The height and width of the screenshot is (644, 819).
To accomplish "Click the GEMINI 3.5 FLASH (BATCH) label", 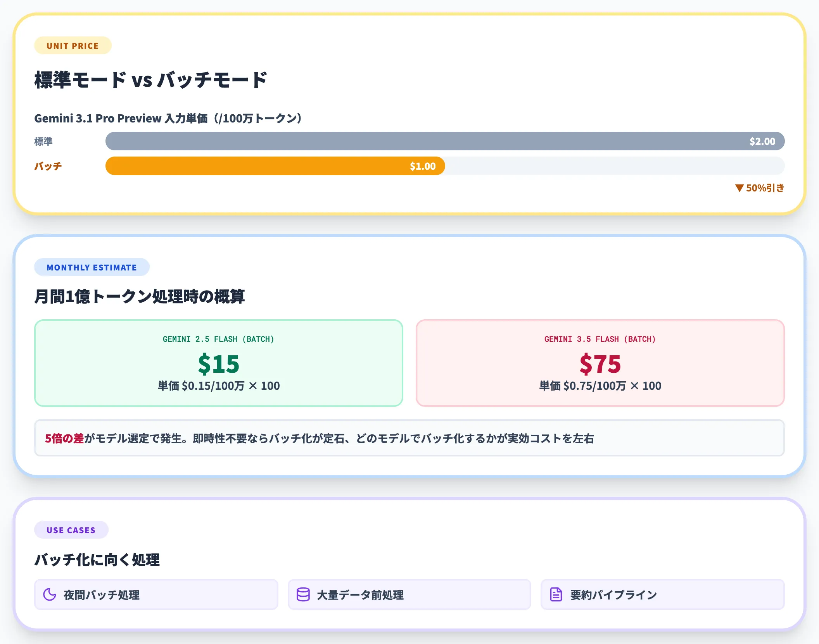I will tap(600, 339).
